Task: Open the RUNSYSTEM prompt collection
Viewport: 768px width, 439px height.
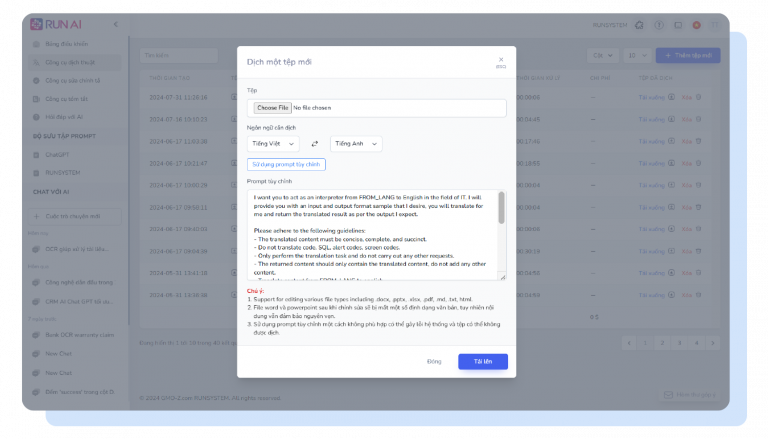Action: click(63, 173)
